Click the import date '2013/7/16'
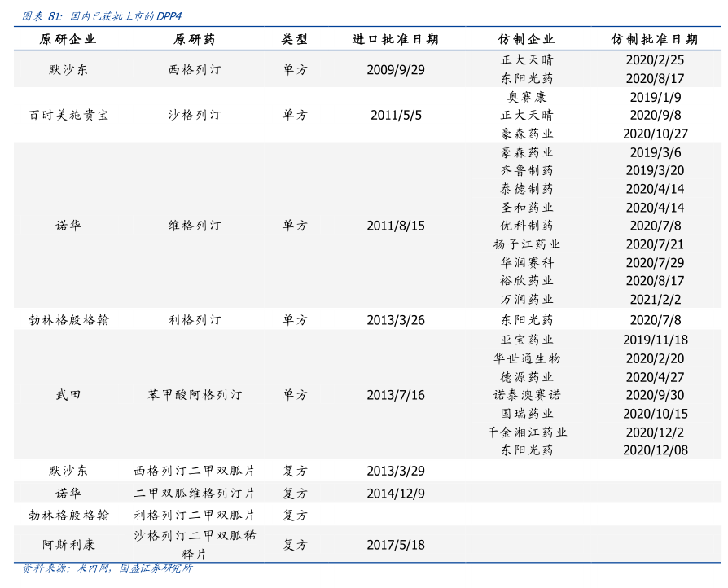 [x=396, y=395]
